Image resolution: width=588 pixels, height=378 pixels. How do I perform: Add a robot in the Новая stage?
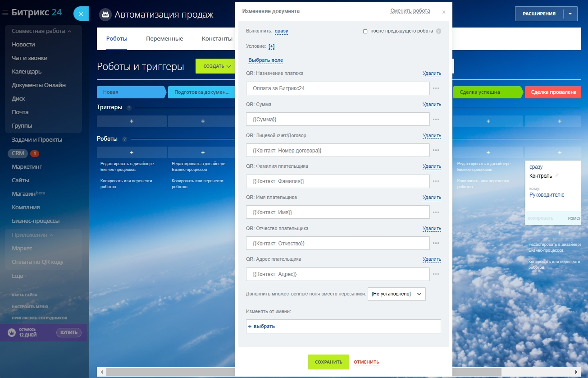132,152
